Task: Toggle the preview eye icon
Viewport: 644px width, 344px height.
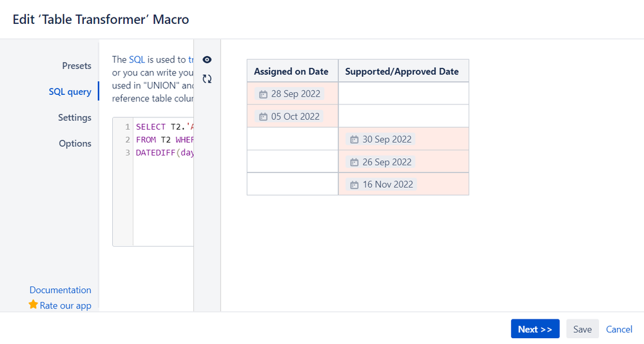Action: click(x=207, y=59)
